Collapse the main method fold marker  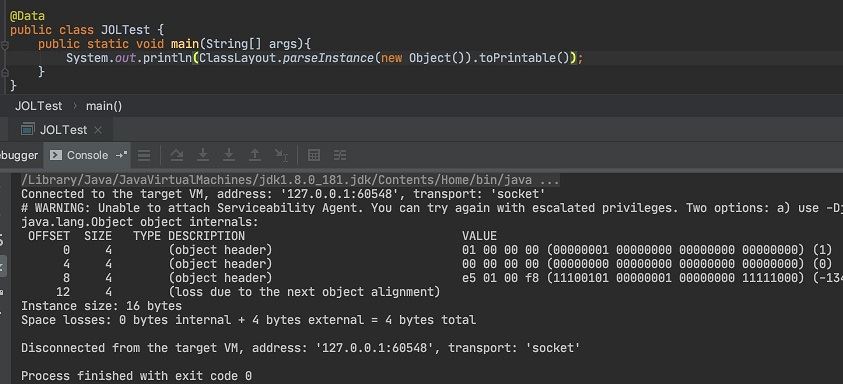5,46
